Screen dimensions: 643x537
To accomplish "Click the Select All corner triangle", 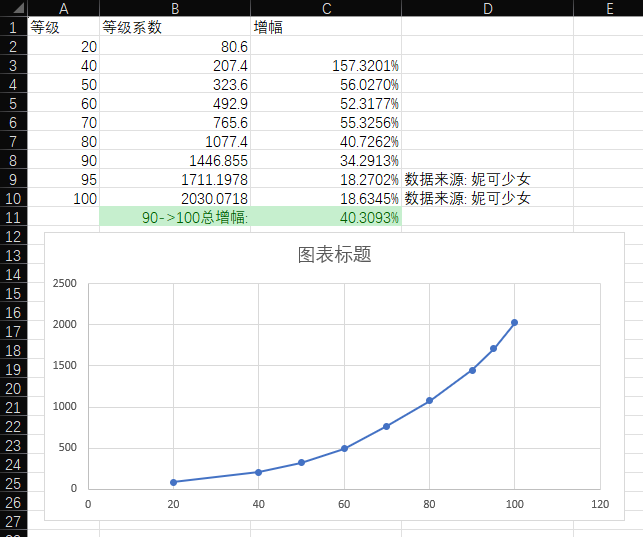I will [13, 8].
